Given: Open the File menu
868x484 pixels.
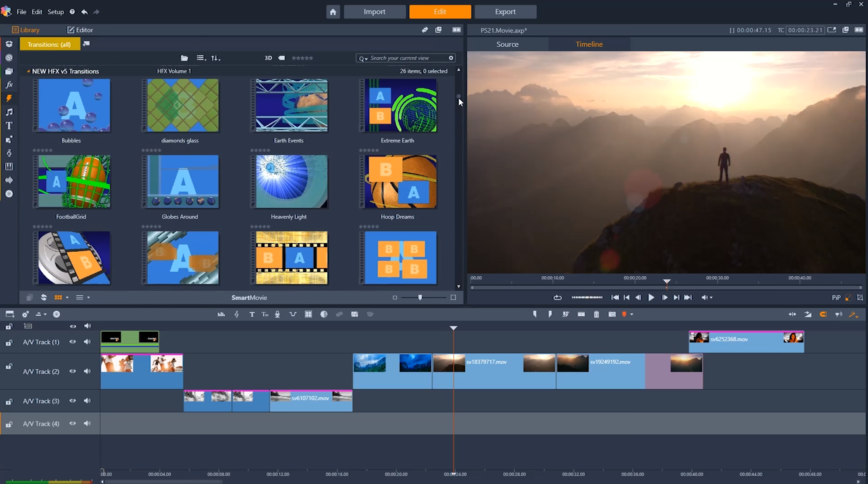Looking at the screenshot, I should tap(21, 12).
